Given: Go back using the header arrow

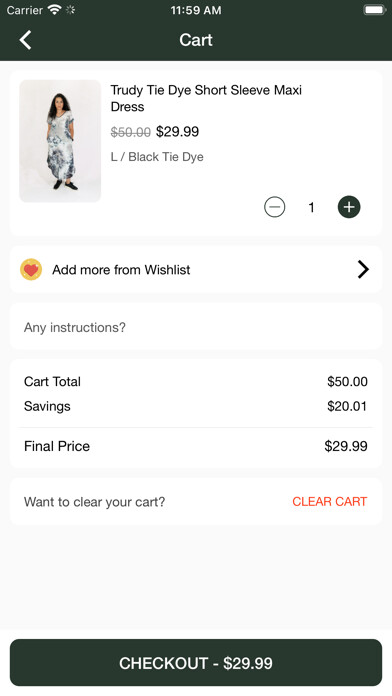Looking at the screenshot, I should pos(25,40).
